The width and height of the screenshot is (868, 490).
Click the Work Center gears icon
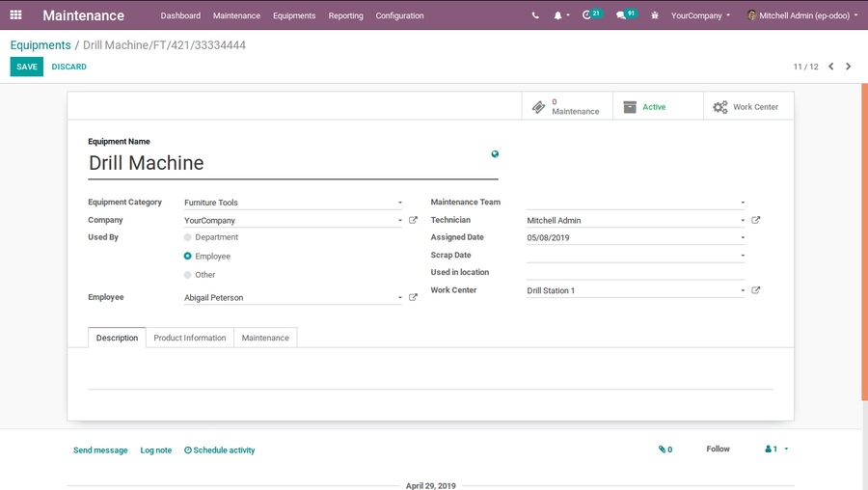click(x=720, y=107)
